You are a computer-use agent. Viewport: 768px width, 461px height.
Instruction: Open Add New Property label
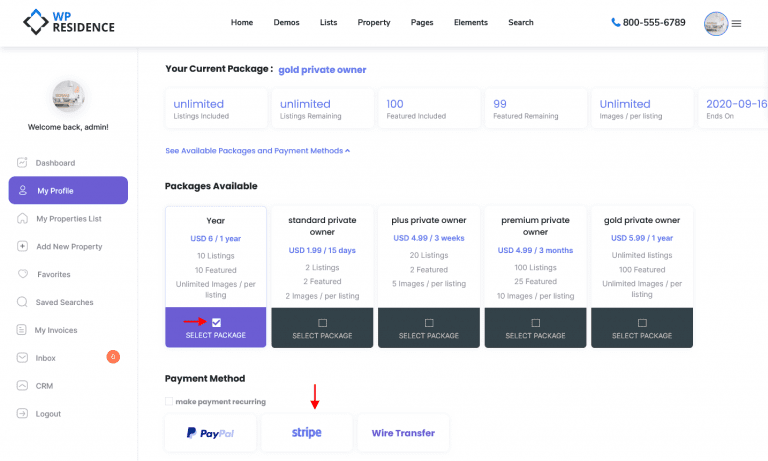(x=69, y=246)
